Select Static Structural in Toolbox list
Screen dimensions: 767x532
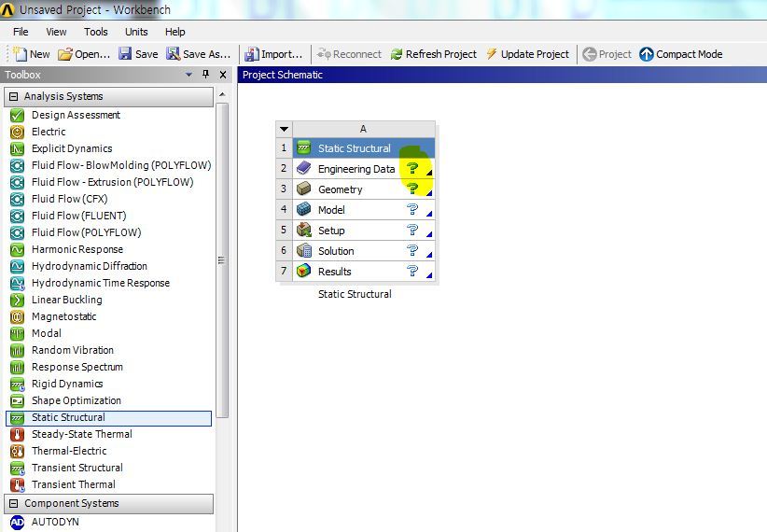click(108, 418)
